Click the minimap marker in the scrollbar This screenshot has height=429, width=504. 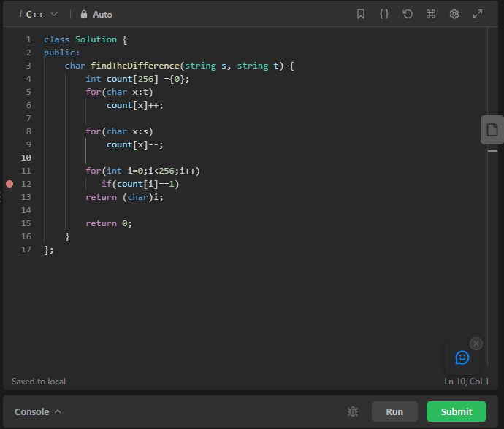point(492,150)
